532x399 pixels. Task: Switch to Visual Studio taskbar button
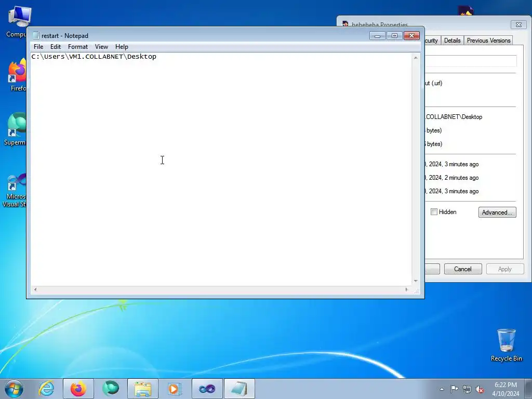pyautogui.click(x=207, y=389)
